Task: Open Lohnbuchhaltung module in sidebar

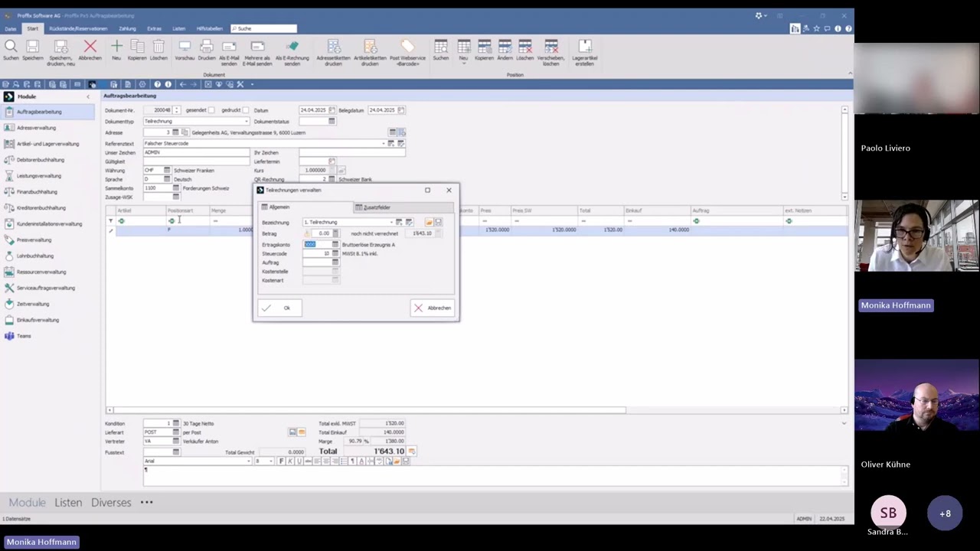Action: [35, 256]
